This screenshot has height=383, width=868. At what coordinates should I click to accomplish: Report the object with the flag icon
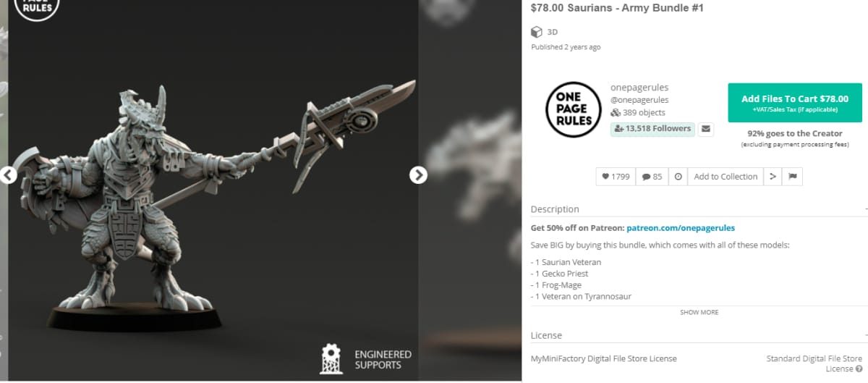tap(792, 177)
